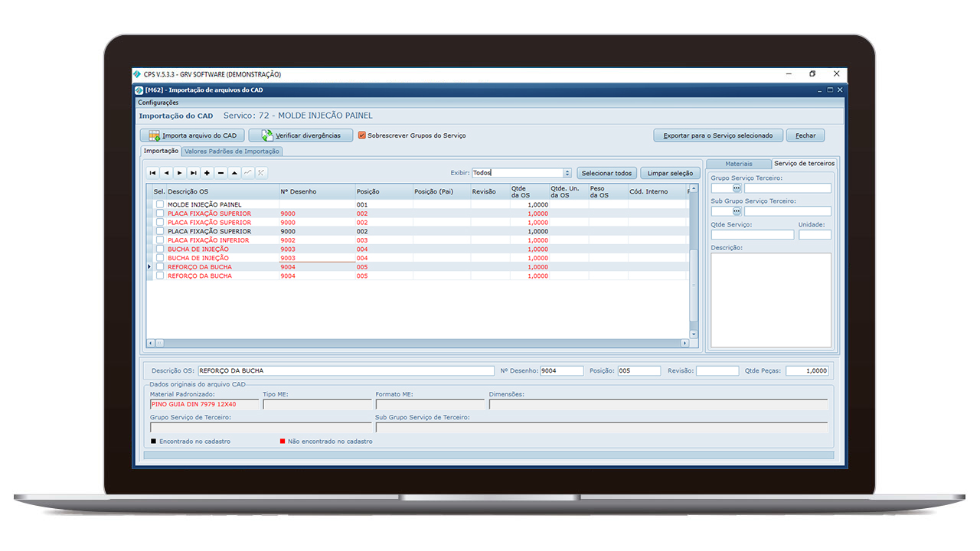Minimize the Importação de arquivos do CAD window

point(820,90)
